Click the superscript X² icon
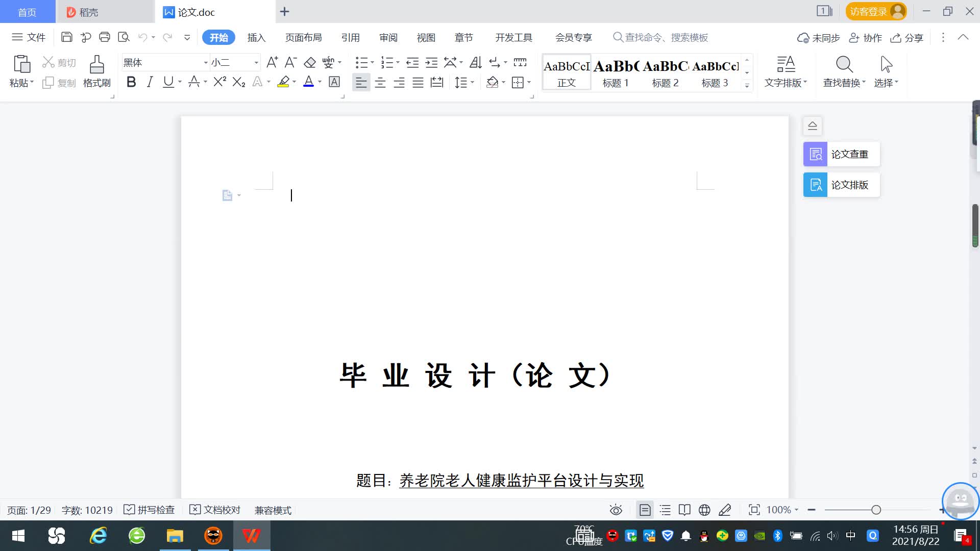The width and height of the screenshot is (980, 551). pyautogui.click(x=219, y=82)
